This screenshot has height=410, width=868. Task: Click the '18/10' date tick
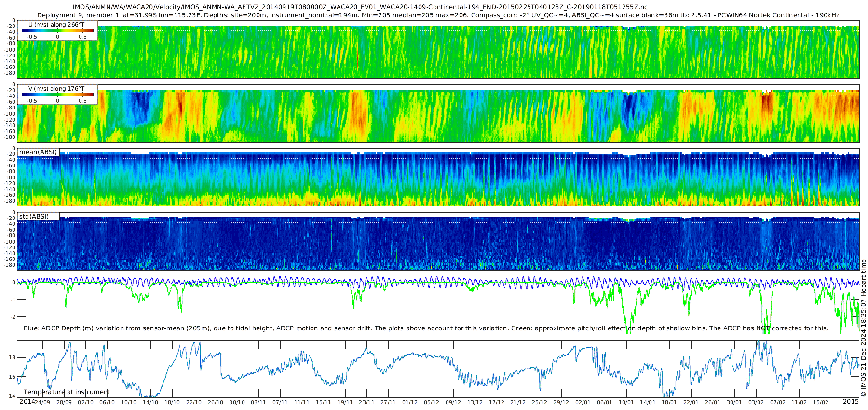[x=172, y=402]
